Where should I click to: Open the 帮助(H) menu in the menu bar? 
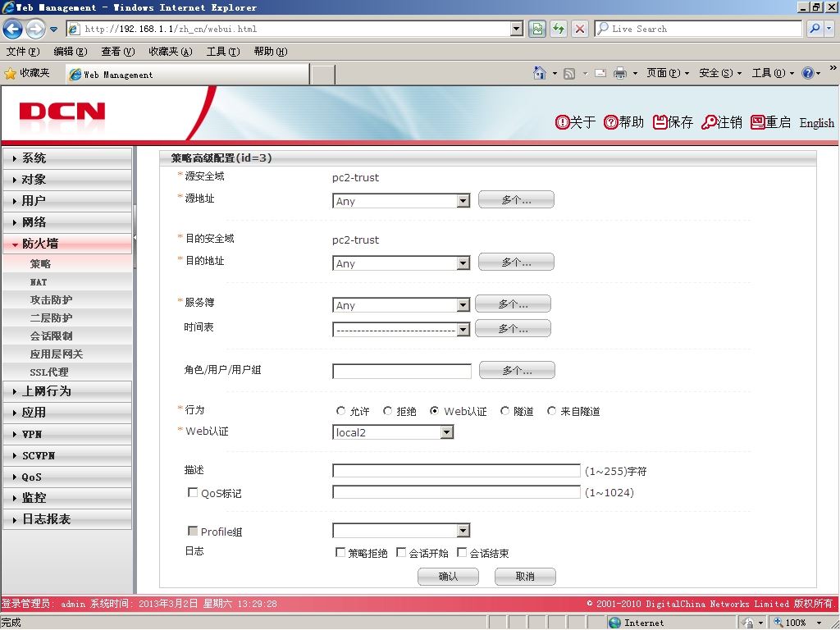(x=271, y=52)
